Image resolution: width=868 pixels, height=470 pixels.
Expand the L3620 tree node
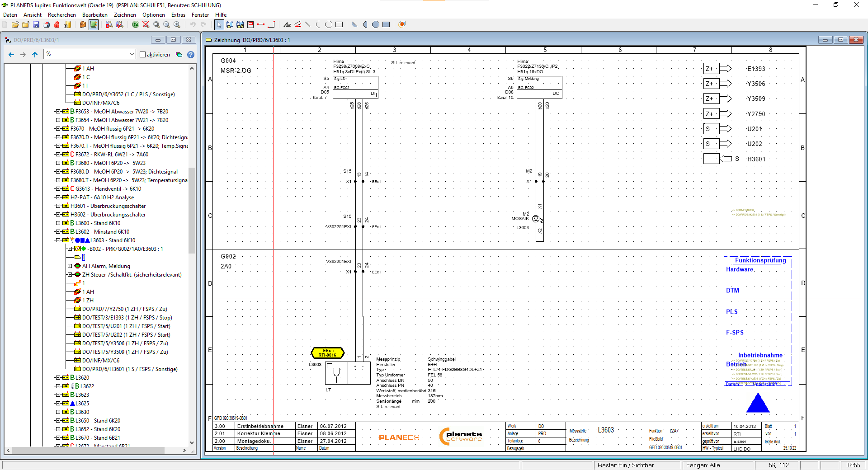[x=58, y=378]
